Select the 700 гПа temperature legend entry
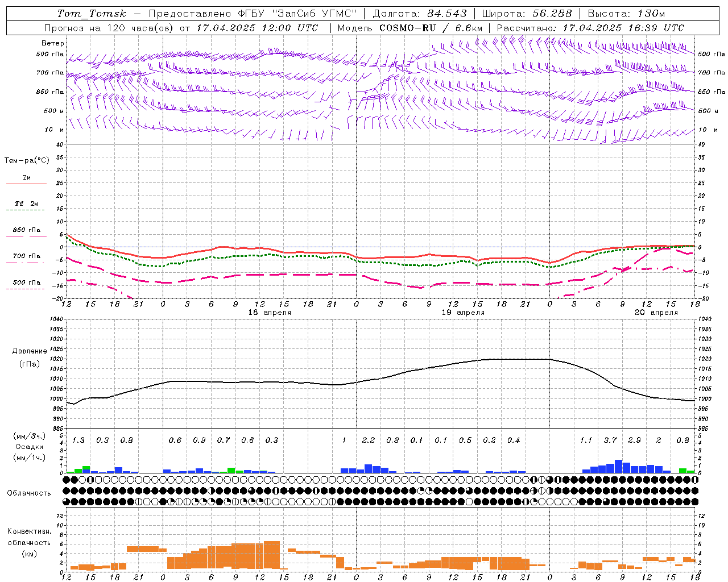 point(27,257)
